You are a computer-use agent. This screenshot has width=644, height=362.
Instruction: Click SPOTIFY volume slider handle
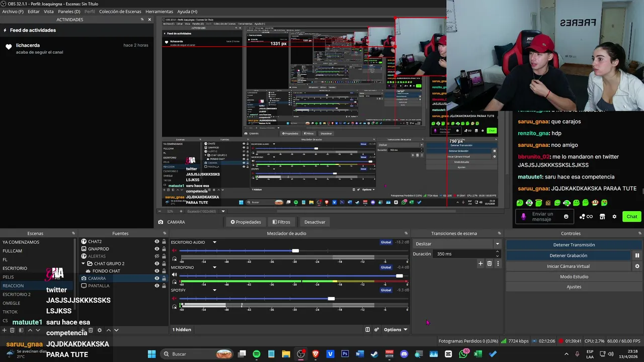click(331, 299)
